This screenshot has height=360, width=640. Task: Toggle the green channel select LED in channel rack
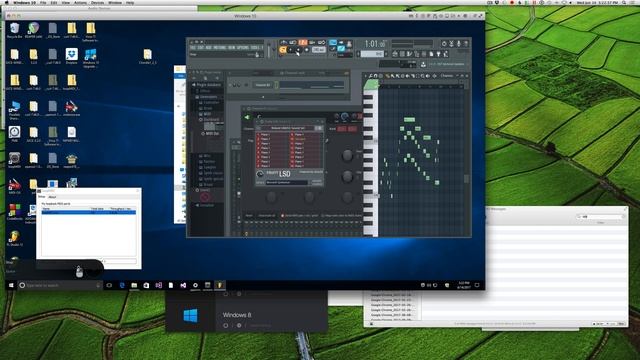277,85
